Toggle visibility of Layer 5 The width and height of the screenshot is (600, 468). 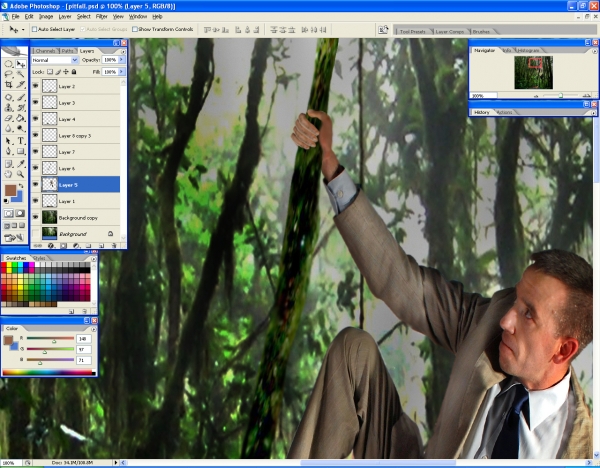click(36, 184)
